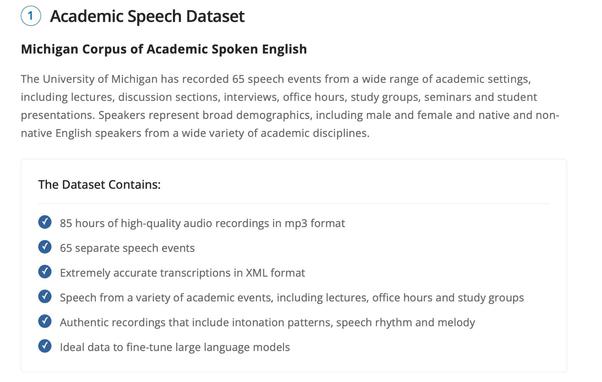Click the paragraph line mentioning native English speakers
602x382 pixels.
[x=195, y=133]
